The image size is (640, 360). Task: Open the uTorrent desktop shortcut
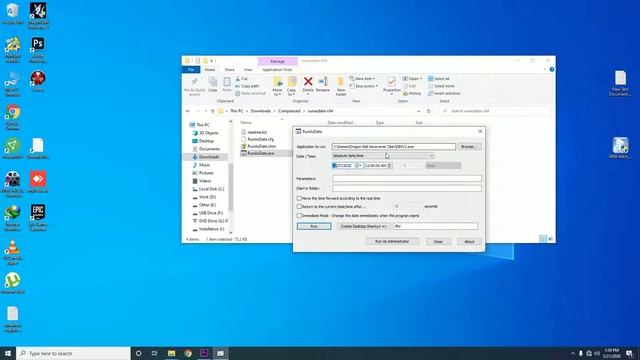click(13, 283)
